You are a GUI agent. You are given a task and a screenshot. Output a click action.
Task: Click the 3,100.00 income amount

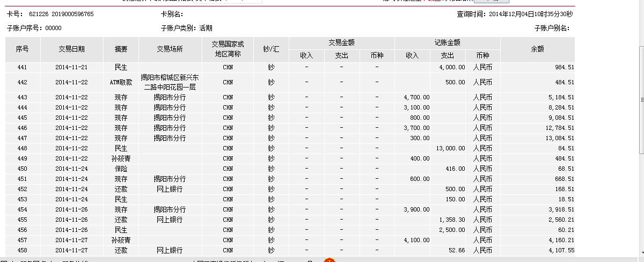416,108
